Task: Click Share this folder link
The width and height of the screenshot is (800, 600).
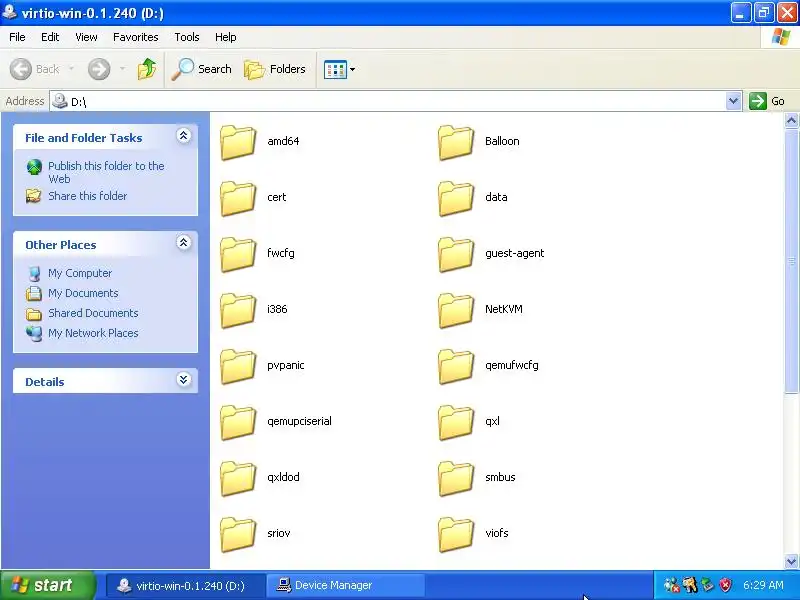Action: (87, 196)
